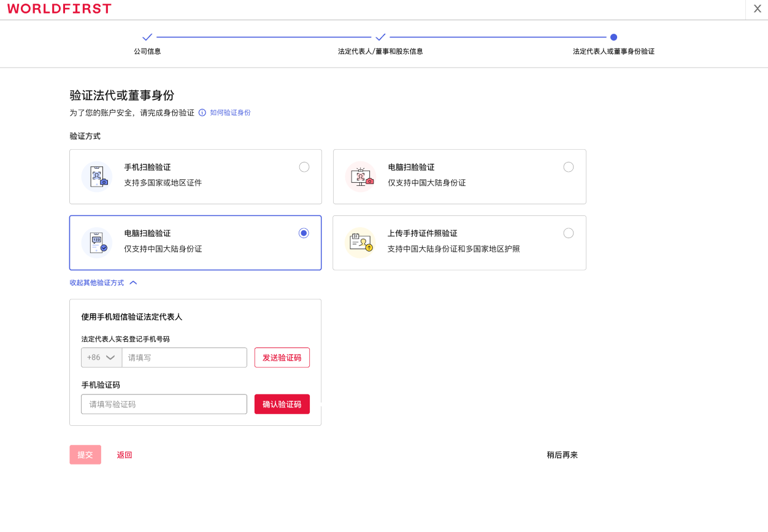
Task: Click the chevron next to 收起其他验证方式
Action: 133,282
